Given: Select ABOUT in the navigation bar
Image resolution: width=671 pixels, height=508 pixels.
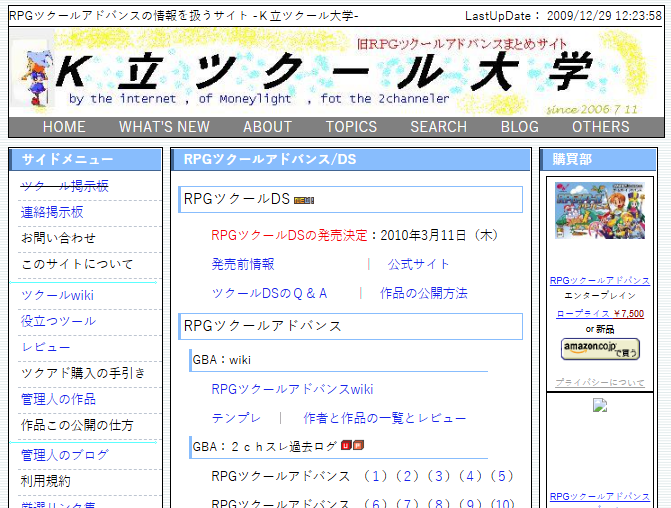Looking at the screenshot, I should [267, 127].
